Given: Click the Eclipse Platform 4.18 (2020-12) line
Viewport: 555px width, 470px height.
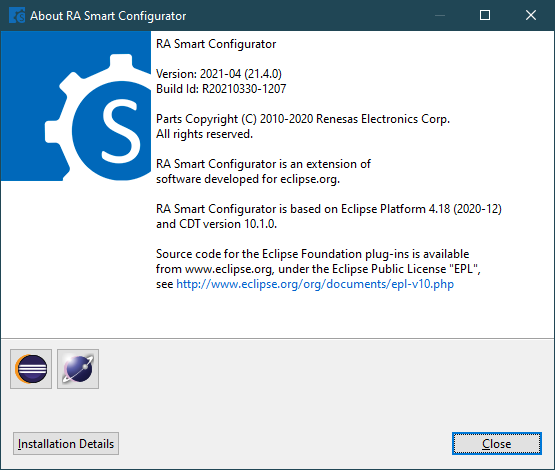Looking at the screenshot, I should click(328, 209).
